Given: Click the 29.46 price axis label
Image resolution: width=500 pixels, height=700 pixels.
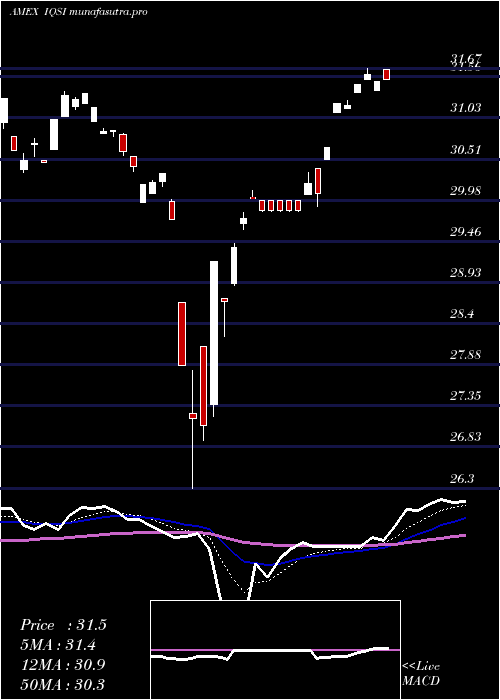Looking at the screenshot, I should 466,232.
